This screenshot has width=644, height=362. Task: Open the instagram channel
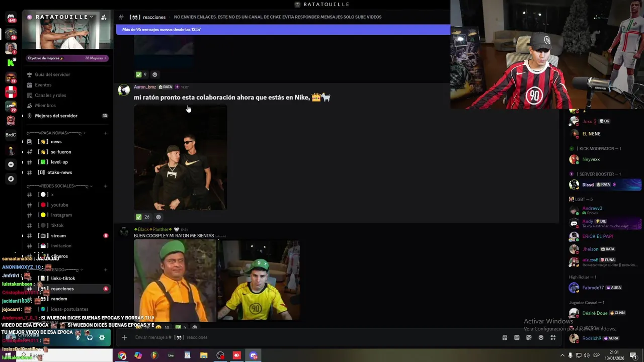tap(66, 215)
